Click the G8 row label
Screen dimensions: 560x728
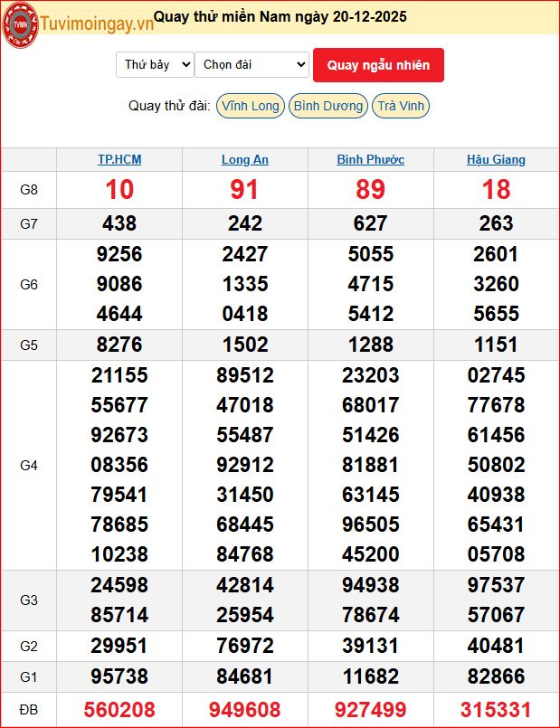[29, 190]
